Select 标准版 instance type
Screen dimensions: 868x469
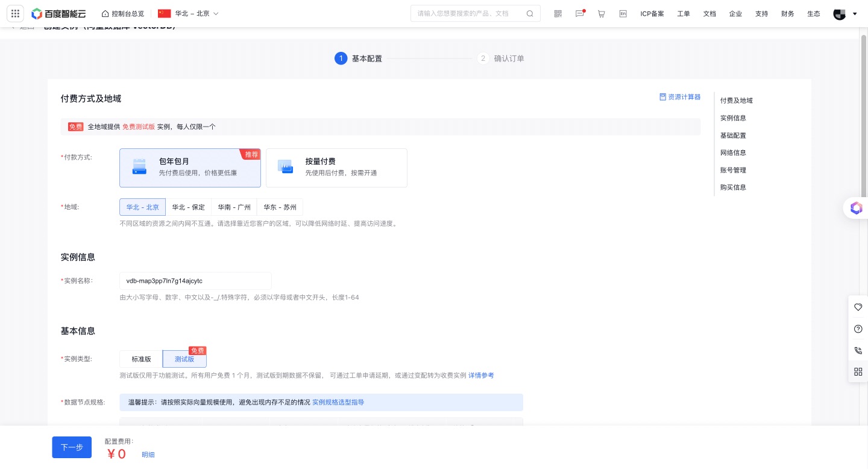pyautogui.click(x=141, y=359)
